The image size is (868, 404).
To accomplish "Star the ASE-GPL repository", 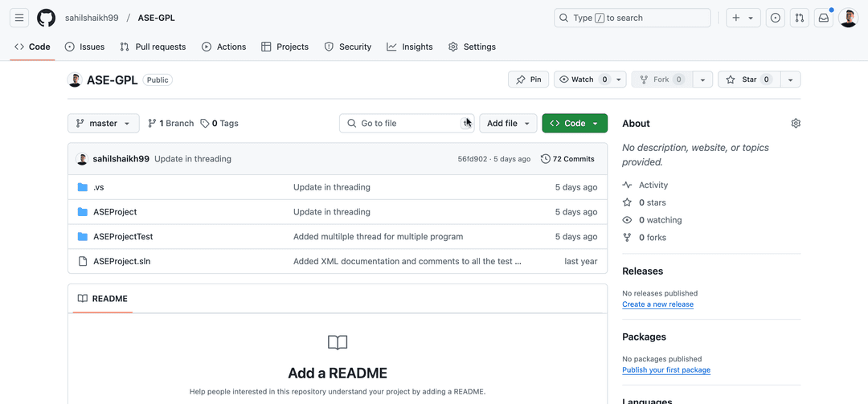I will pyautogui.click(x=749, y=80).
